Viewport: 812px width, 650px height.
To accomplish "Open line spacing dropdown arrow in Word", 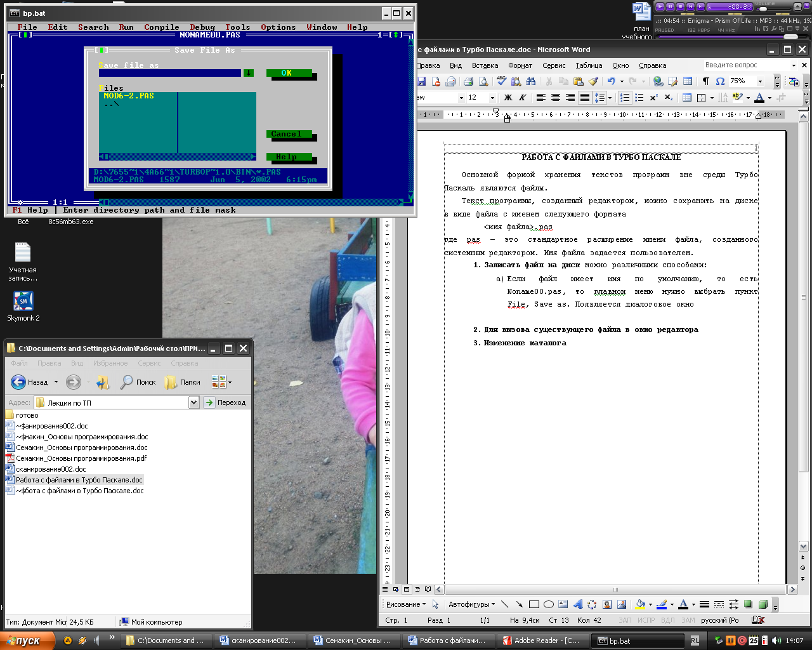I will click(x=610, y=98).
